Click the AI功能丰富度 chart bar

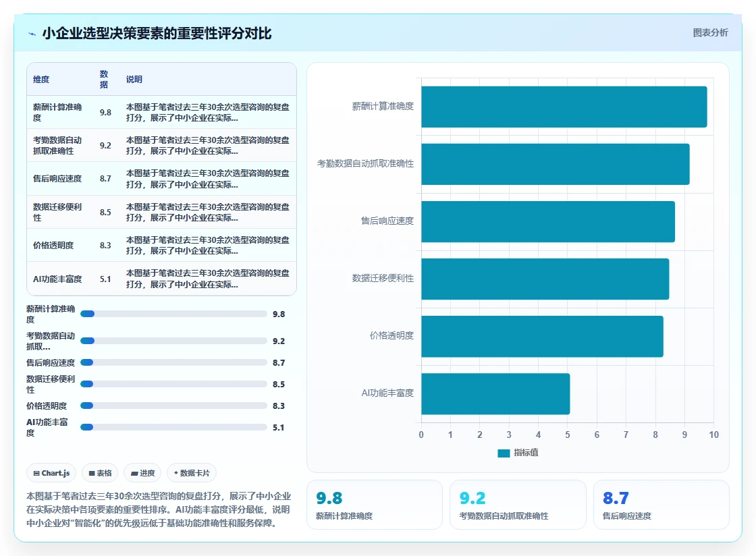point(495,393)
